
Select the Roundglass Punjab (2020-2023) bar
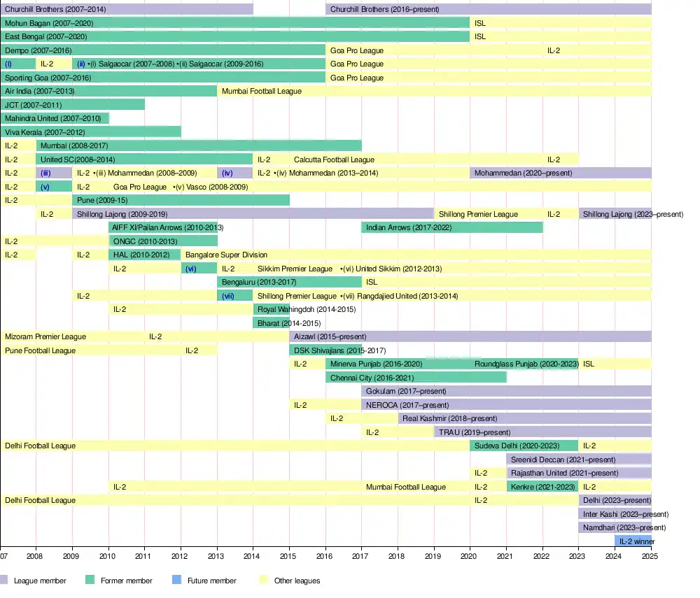pyautogui.click(x=525, y=364)
